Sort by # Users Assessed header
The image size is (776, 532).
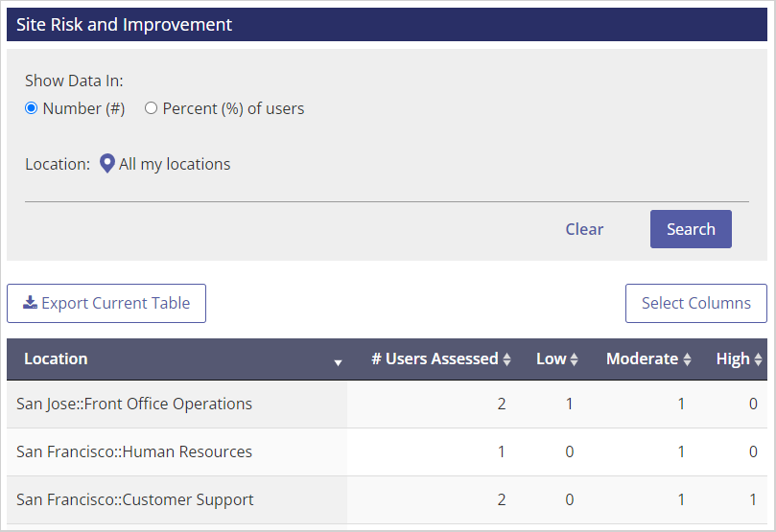435,359
